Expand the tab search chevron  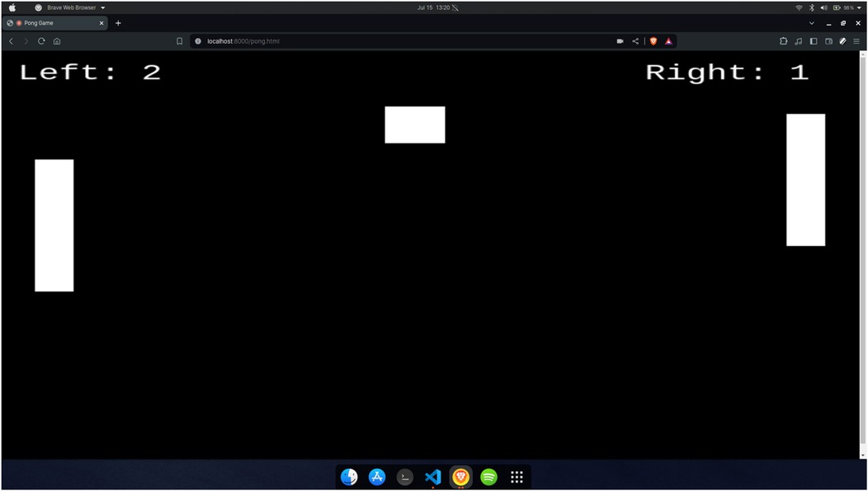pyautogui.click(x=811, y=23)
